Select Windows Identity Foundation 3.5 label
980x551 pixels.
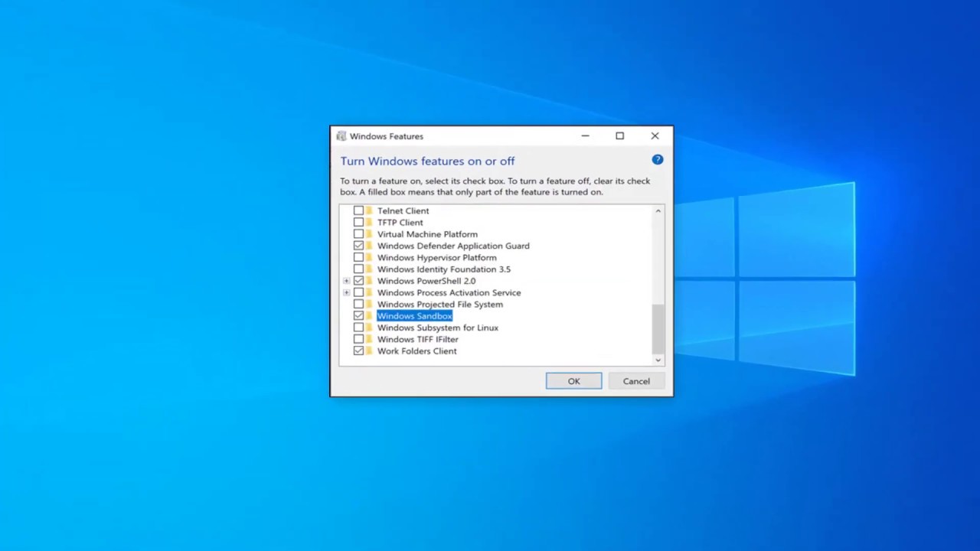coord(443,269)
